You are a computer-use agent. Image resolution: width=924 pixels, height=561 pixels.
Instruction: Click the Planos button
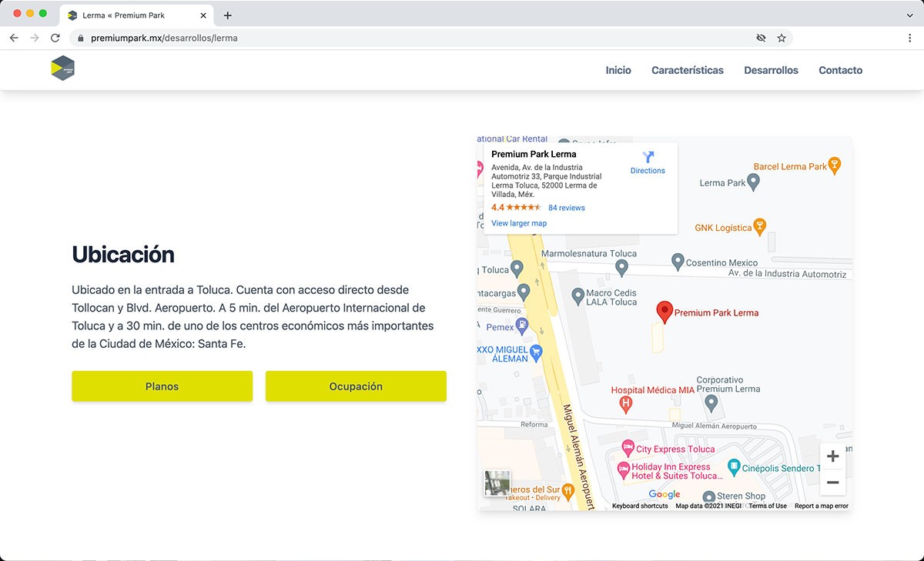point(162,386)
